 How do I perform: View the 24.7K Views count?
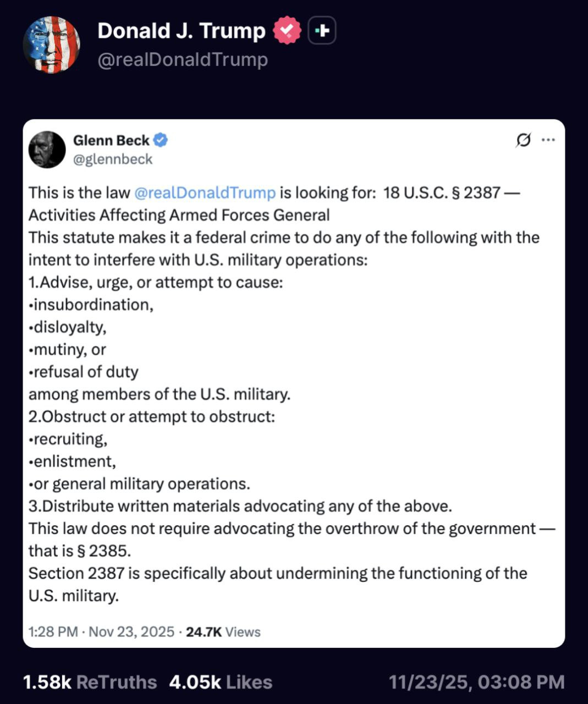223,631
